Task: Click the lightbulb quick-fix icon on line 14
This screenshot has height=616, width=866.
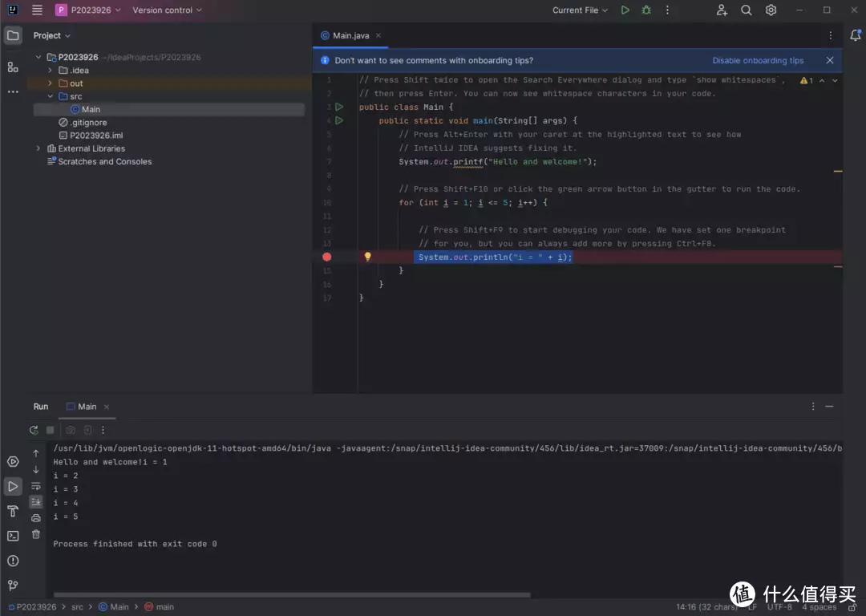Action: (x=368, y=257)
